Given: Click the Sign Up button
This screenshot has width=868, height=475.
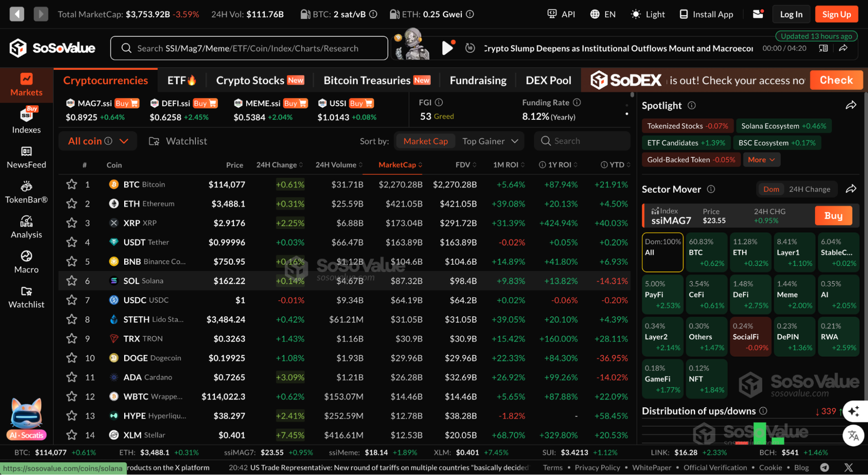Looking at the screenshot, I should point(837,14).
